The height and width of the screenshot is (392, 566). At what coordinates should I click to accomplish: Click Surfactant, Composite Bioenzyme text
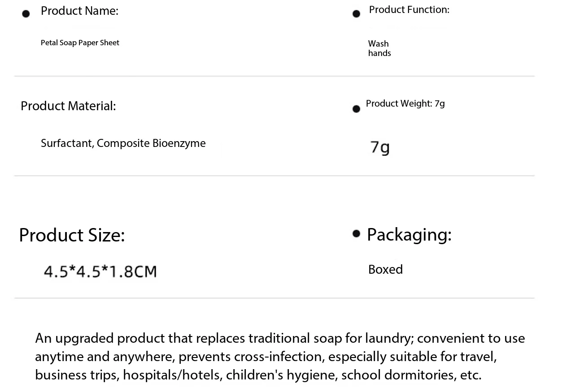tap(123, 143)
